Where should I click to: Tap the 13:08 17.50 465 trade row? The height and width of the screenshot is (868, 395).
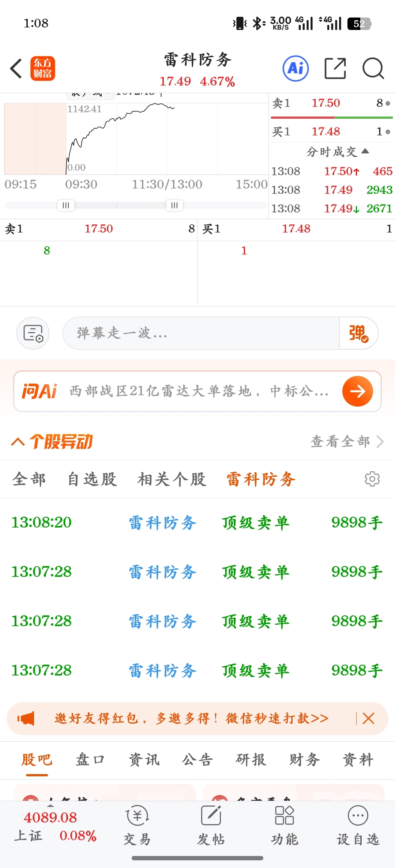click(332, 171)
